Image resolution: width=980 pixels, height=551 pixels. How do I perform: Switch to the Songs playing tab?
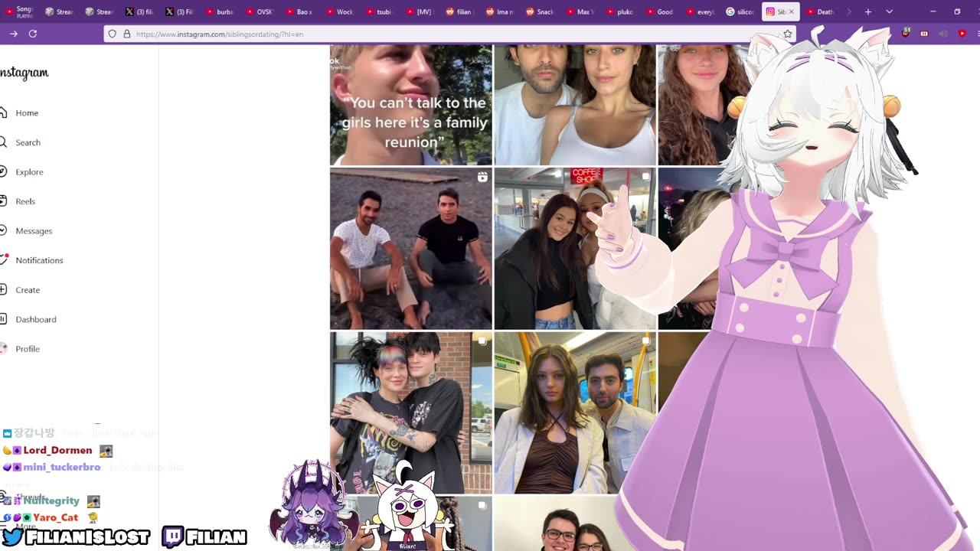click(20, 11)
